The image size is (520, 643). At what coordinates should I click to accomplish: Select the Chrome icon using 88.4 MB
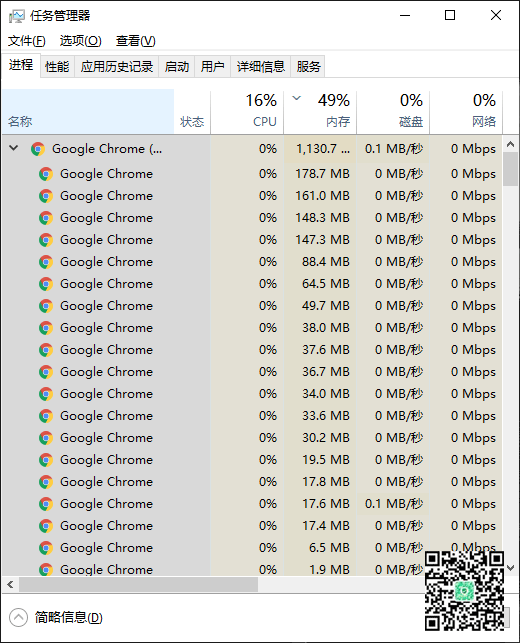46,262
